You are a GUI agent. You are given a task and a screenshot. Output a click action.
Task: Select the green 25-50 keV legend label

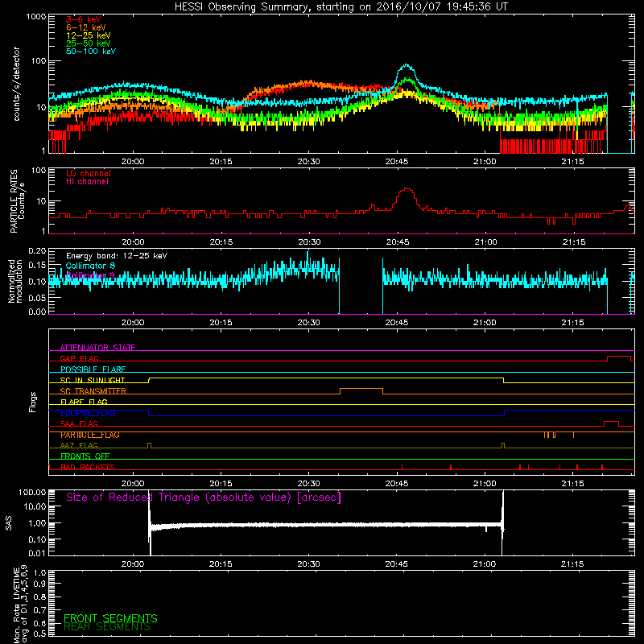pos(89,43)
